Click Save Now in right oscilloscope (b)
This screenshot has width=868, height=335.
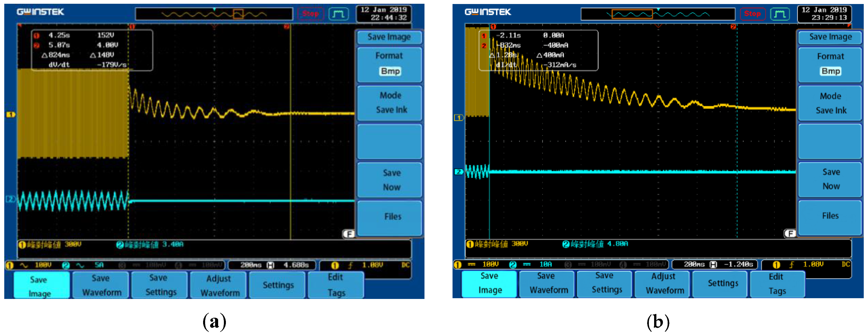point(830,179)
